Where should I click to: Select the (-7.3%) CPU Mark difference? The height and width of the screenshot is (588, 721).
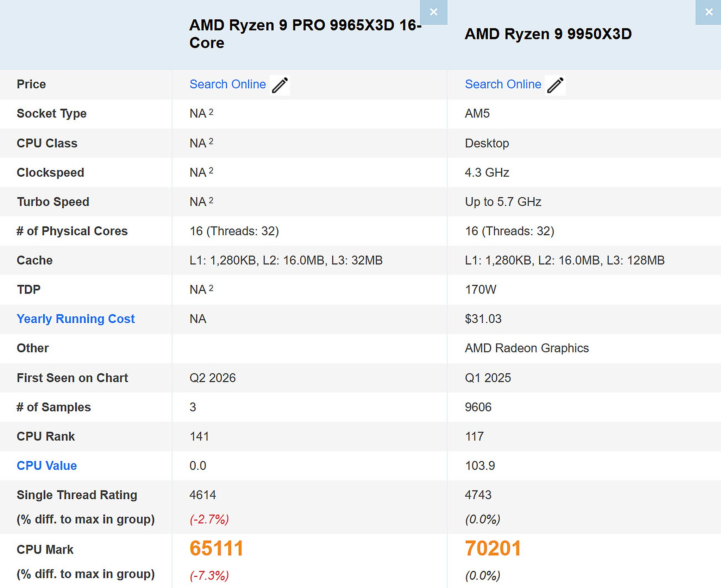pyautogui.click(x=209, y=575)
